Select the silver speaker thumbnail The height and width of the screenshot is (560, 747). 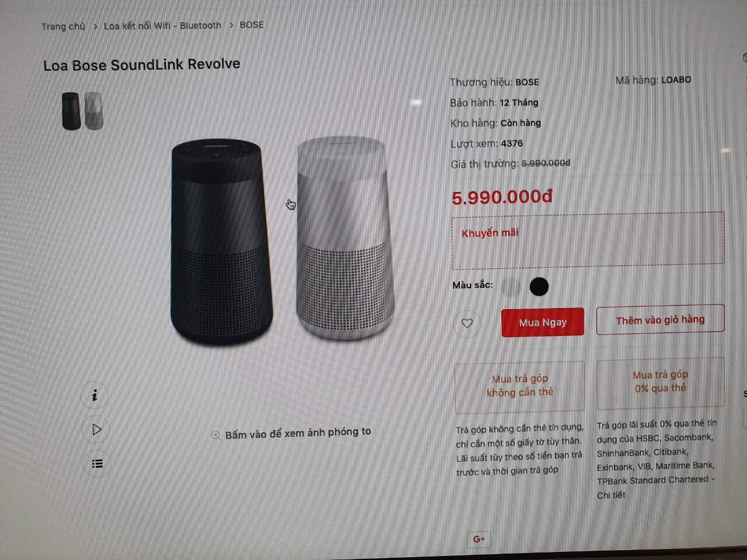94,110
